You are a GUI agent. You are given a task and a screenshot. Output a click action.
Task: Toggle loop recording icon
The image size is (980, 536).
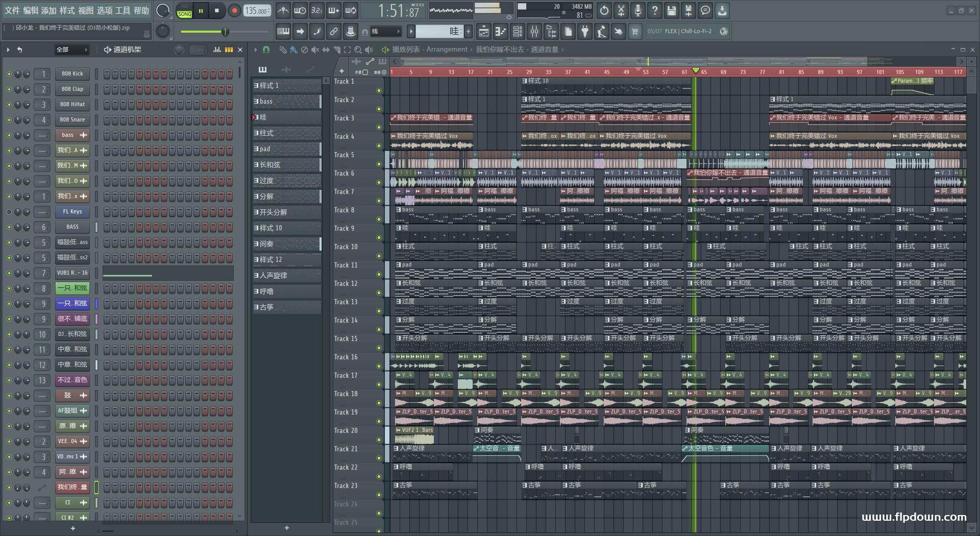tap(351, 10)
